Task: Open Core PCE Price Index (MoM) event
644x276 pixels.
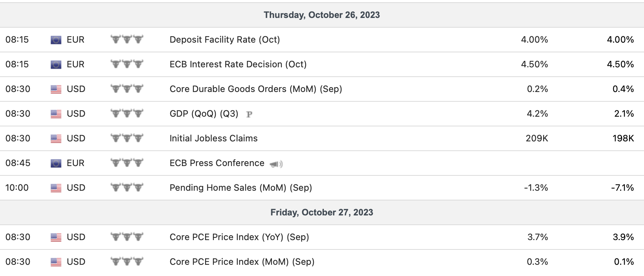Action: pyautogui.click(x=242, y=262)
